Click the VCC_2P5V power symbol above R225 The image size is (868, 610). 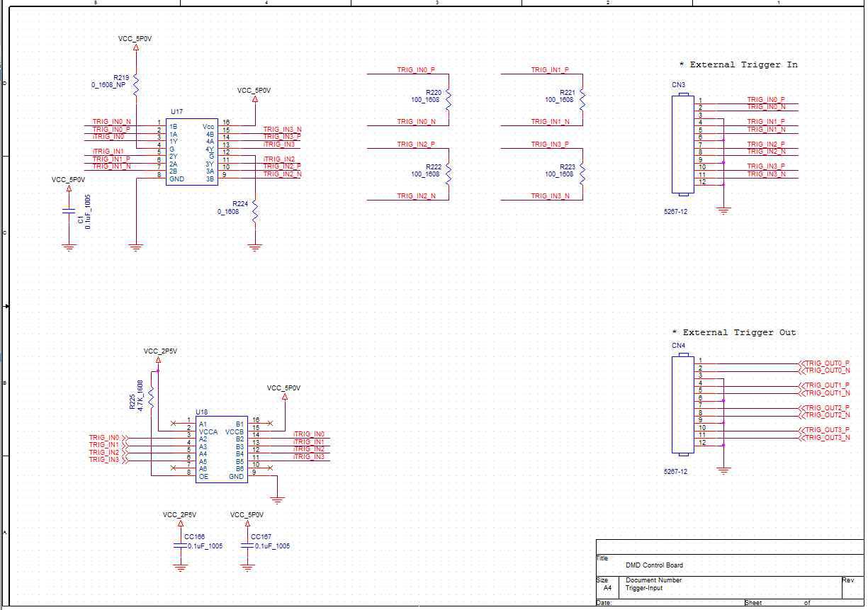(158, 359)
